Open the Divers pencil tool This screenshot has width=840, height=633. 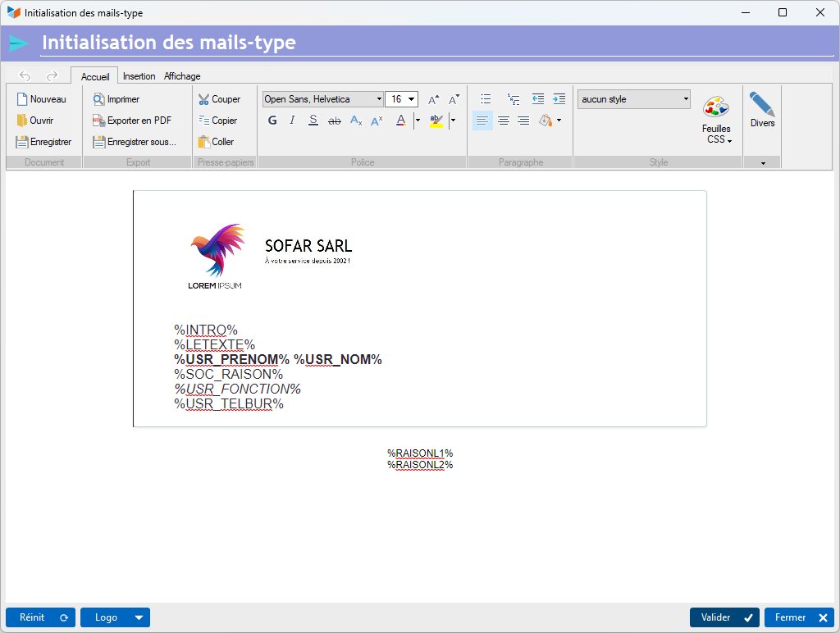click(x=762, y=110)
